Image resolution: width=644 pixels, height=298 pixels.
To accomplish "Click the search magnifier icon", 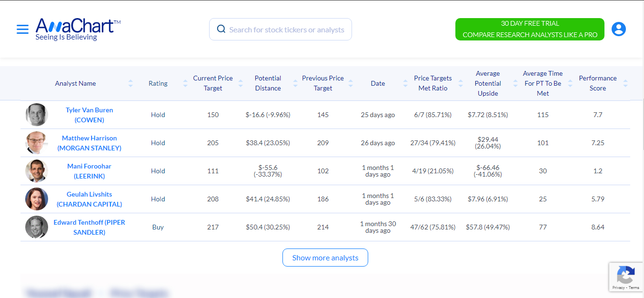I will click(221, 29).
